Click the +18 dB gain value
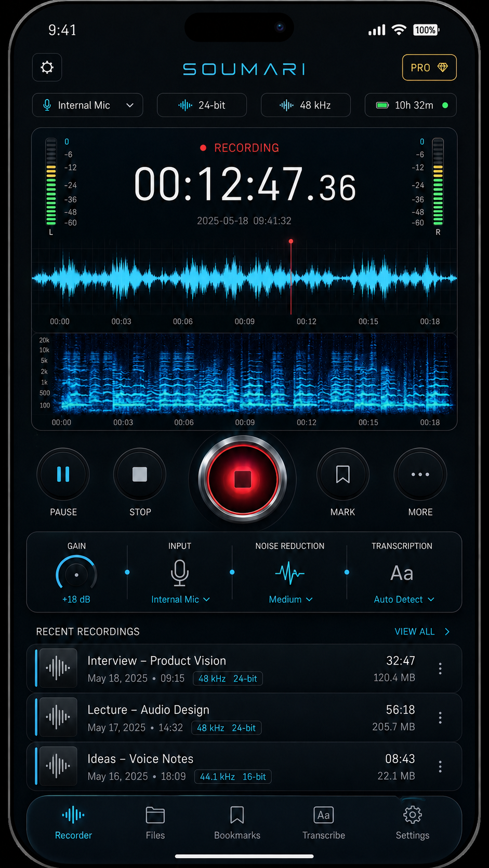 76,600
